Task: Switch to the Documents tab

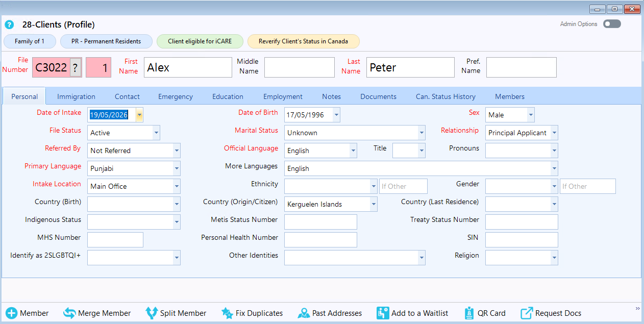Action: pos(378,96)
